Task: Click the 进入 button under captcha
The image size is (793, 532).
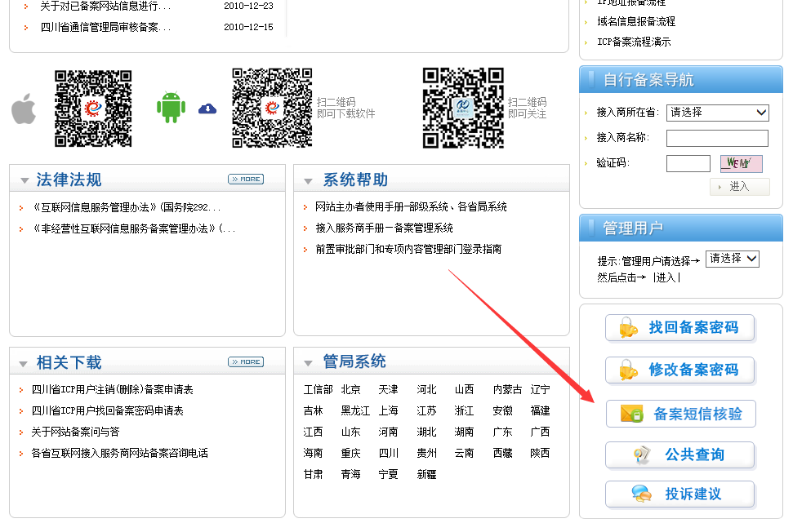Action: click(740, 186)
